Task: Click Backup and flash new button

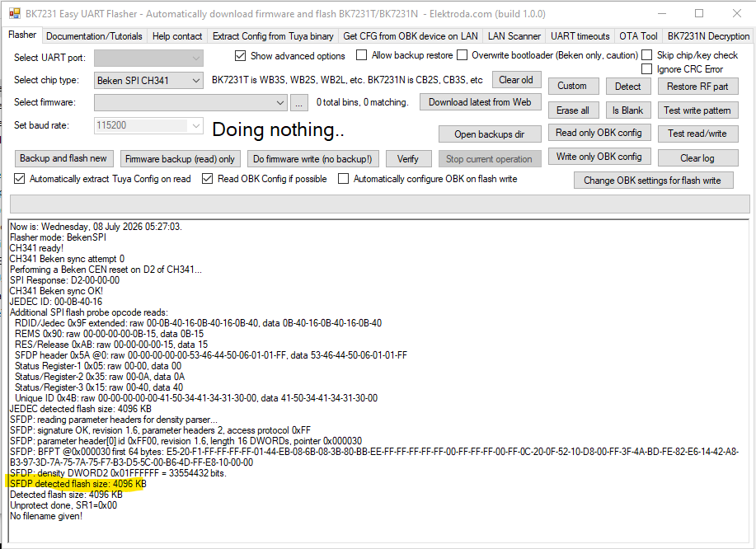Action: tap(63, 158)
